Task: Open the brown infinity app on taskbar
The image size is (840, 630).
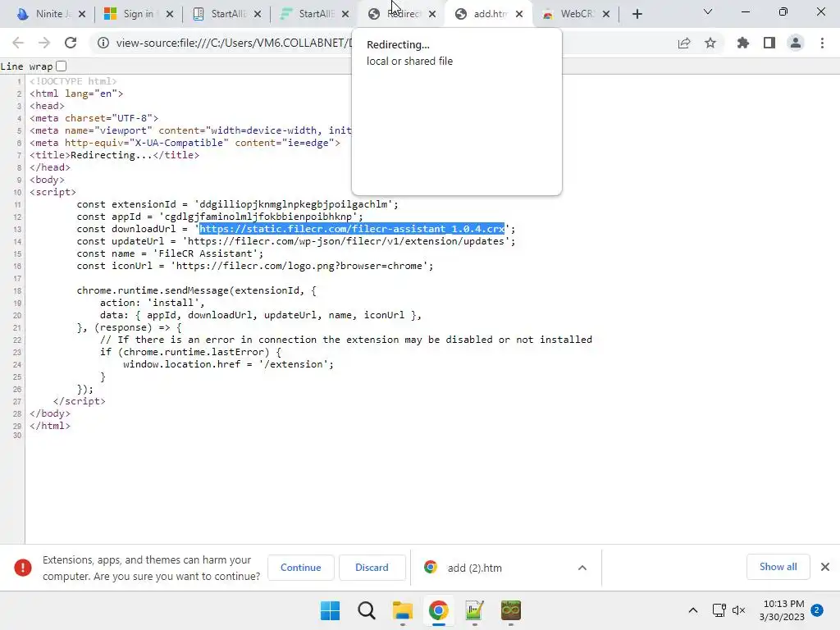Action: 510,610
